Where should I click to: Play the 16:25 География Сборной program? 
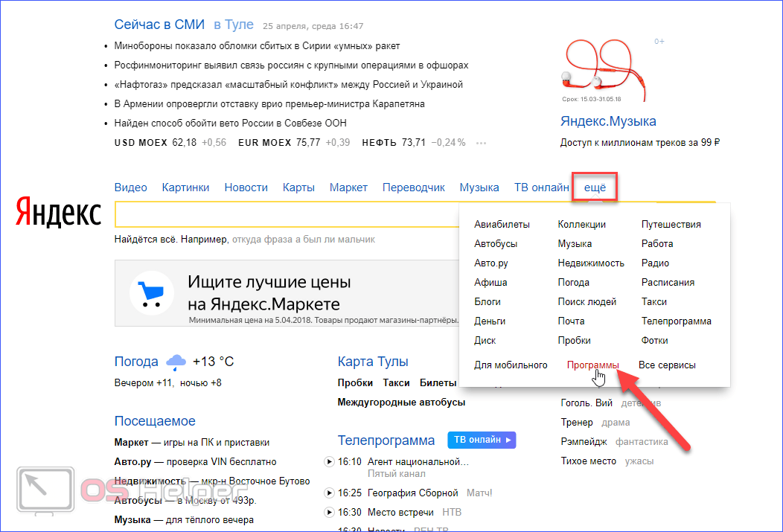click(329, 493)
